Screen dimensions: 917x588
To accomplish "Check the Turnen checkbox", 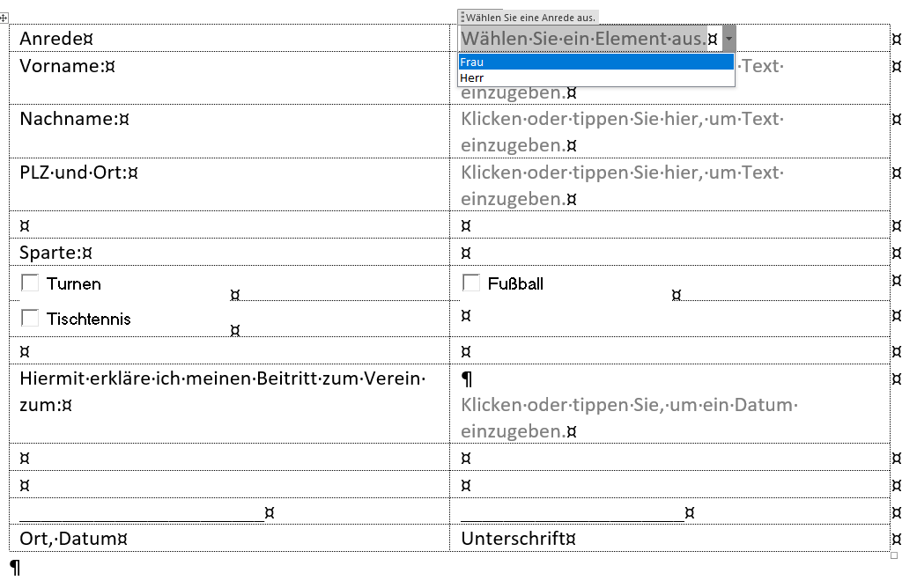I will pyautogui.click(x=29, y=282).
